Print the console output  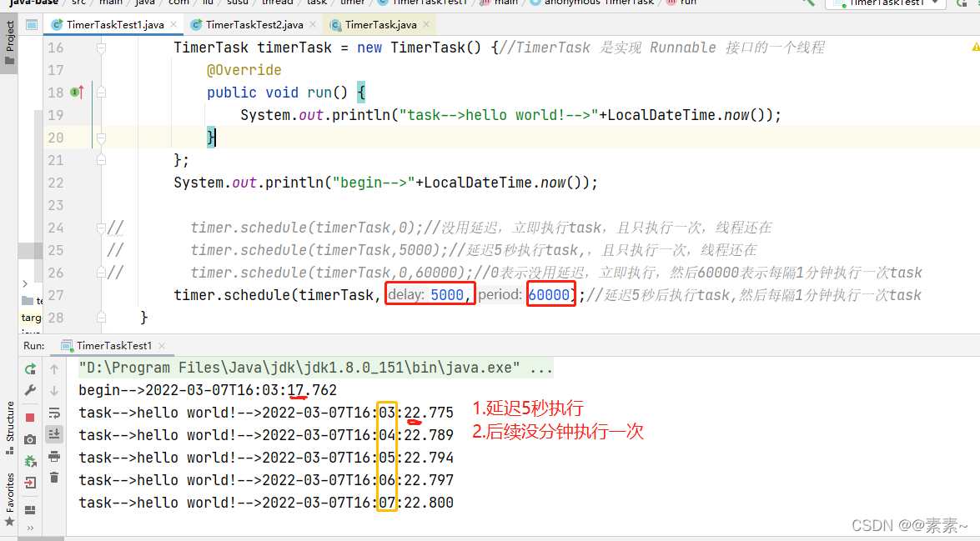(54, 458)
